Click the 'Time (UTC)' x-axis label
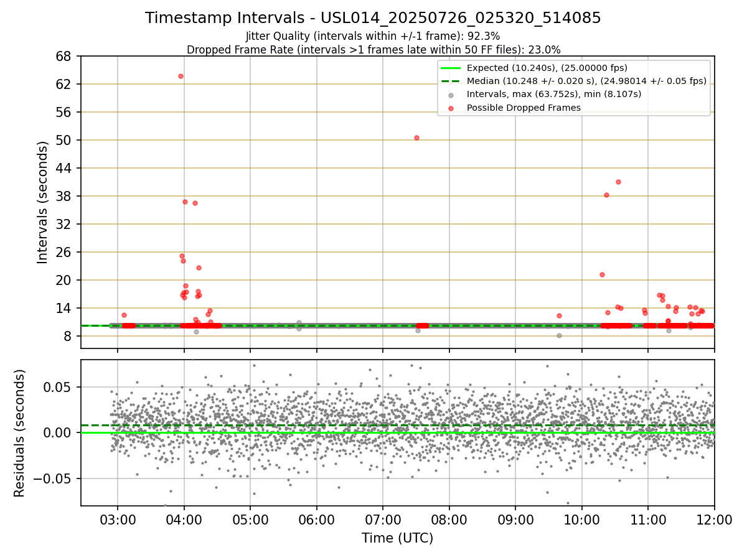The height and width of the screenshot is (560, 747). 397,538
